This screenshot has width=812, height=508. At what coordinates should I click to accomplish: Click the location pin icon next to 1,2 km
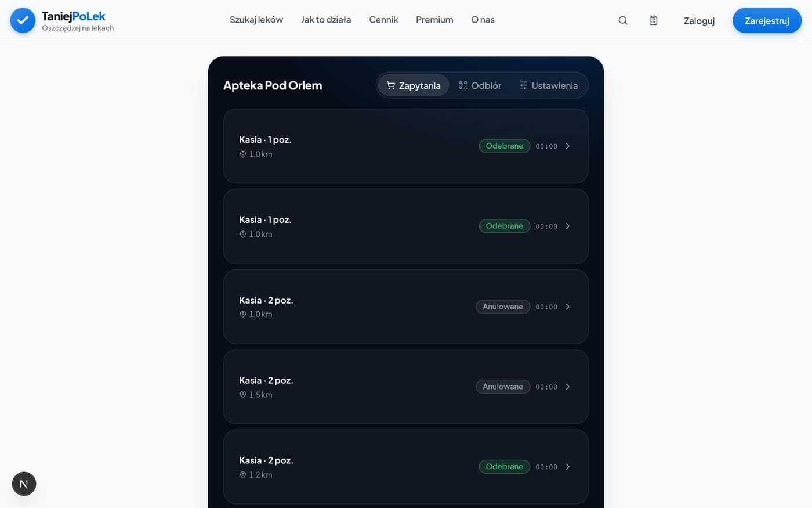pyautogui.click(x=243, y=474)
